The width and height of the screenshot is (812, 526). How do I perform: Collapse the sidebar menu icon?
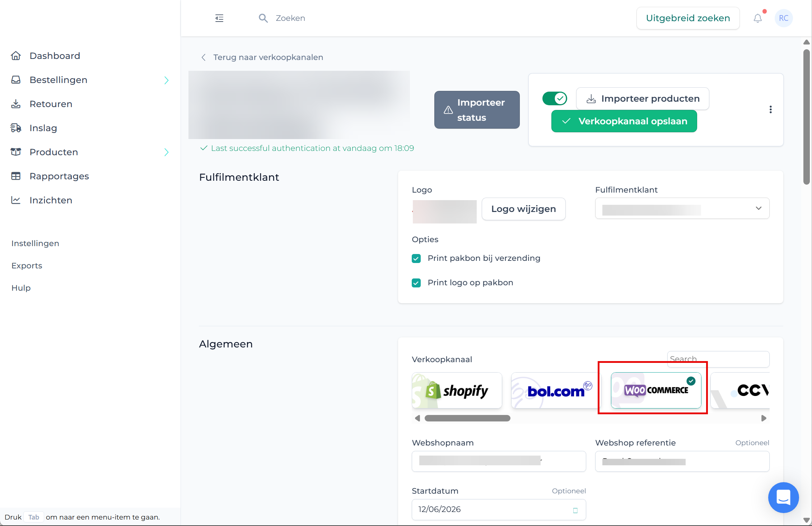pos(219,18)
